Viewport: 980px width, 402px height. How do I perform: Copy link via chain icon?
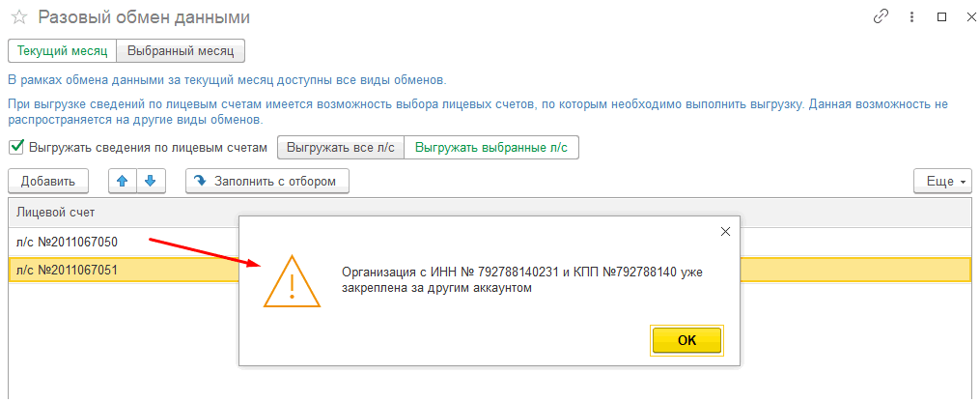(881, 17)
